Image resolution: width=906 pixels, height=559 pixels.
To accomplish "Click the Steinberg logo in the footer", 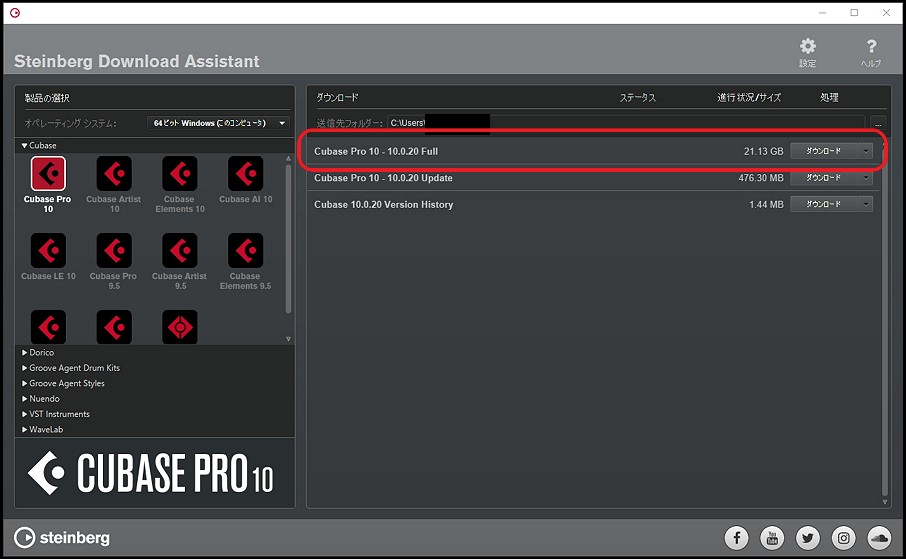I will (62, 538).
